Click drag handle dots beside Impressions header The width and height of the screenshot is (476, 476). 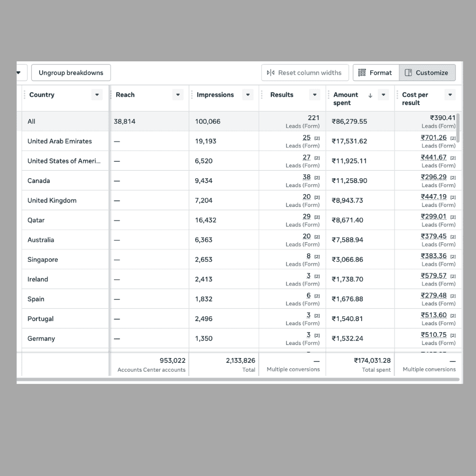tap(192, 95)
